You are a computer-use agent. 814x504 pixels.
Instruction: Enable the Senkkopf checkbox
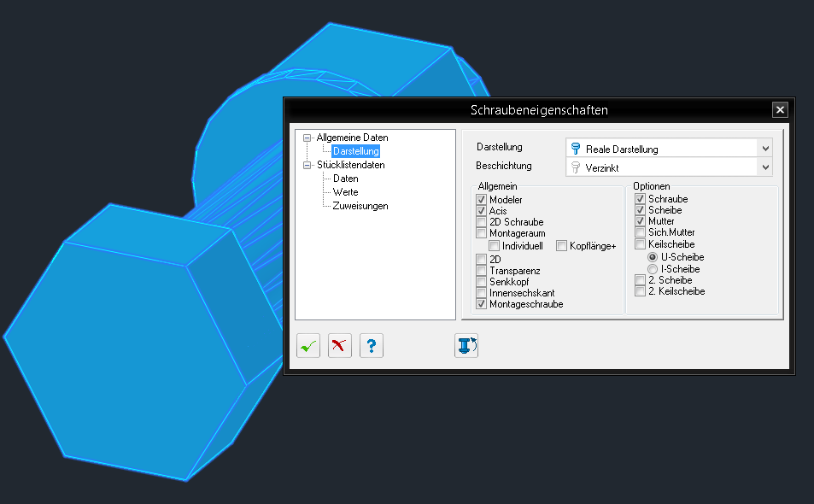tap(481, 282)
